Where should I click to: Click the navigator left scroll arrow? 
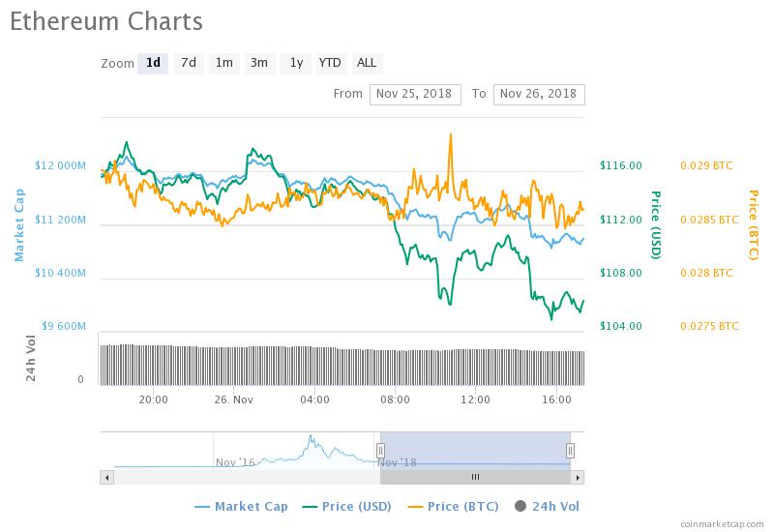[107, 477]
